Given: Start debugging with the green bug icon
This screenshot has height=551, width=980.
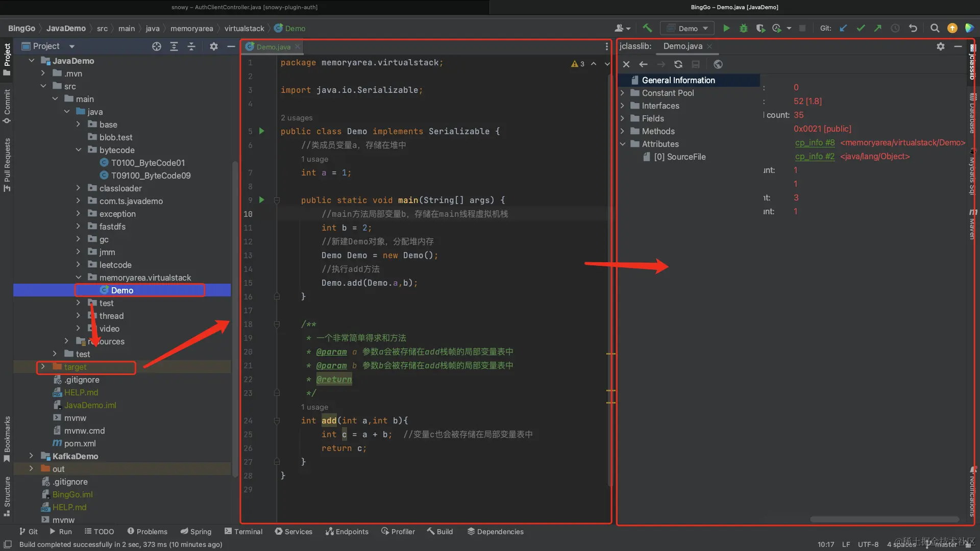Looking at the screenshot, I should [x=744, y=29].
